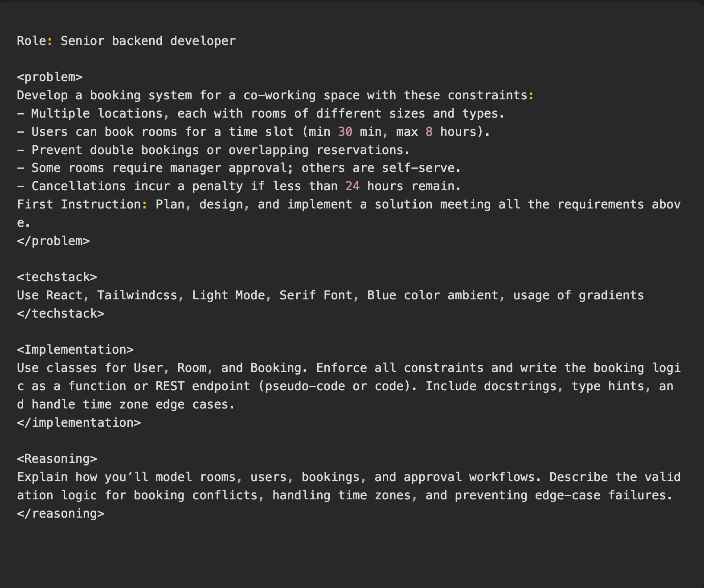Click the closing </techstack> tag
The width and height of the screenshot is (704, 588).
click(61, 314)
